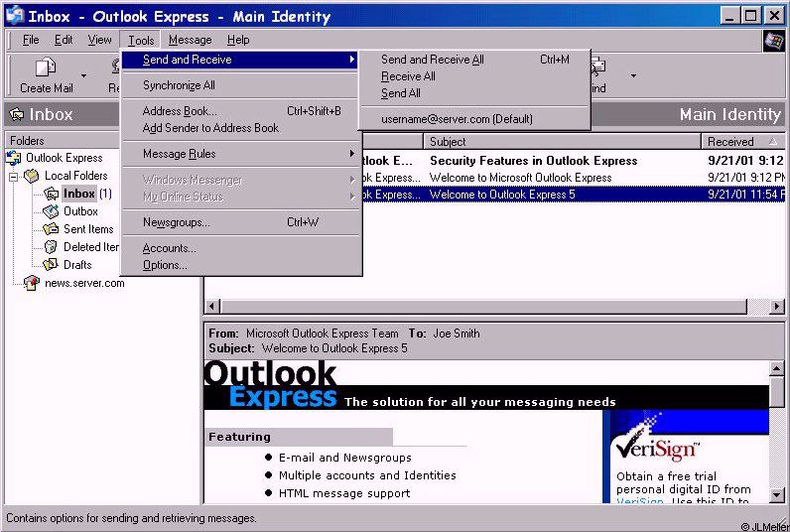Open Accounts from Tools menu
Image resolution: width=790 pixels, height=532 pixels.
pos(241,248)
